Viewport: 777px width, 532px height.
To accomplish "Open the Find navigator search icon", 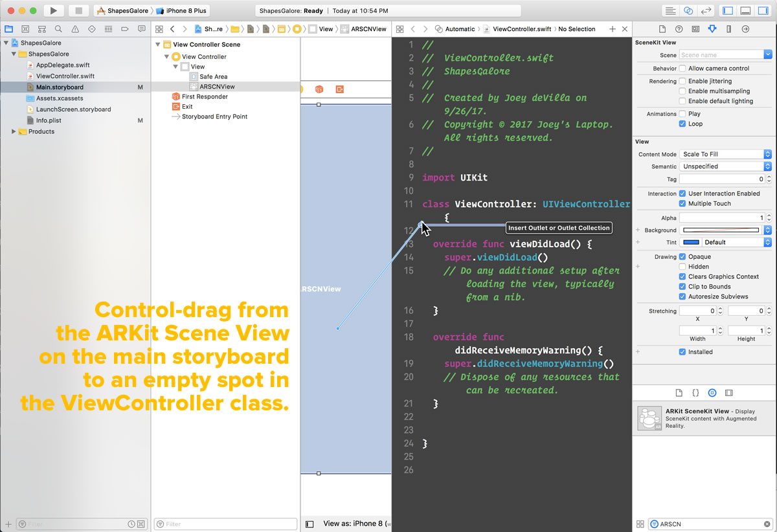I will (x=58, y=29).
